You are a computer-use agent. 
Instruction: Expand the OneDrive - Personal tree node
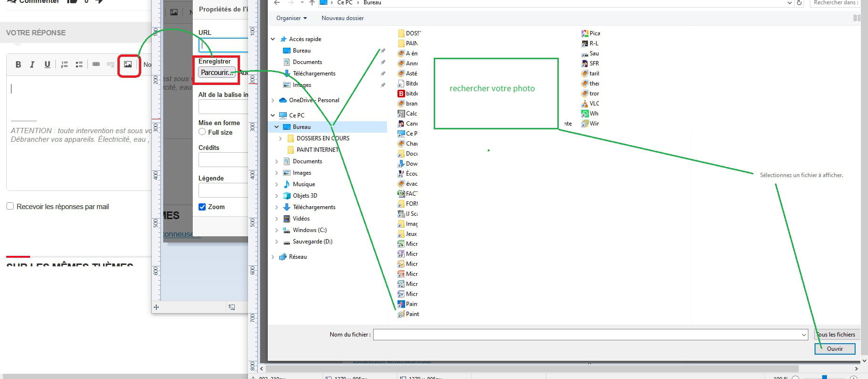tap(273, 100)
